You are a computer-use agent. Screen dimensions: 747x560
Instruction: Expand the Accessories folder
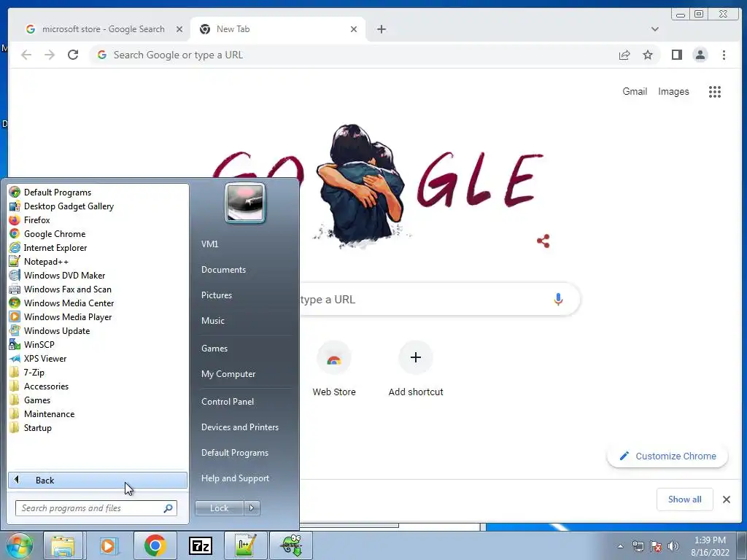point(39,386)
